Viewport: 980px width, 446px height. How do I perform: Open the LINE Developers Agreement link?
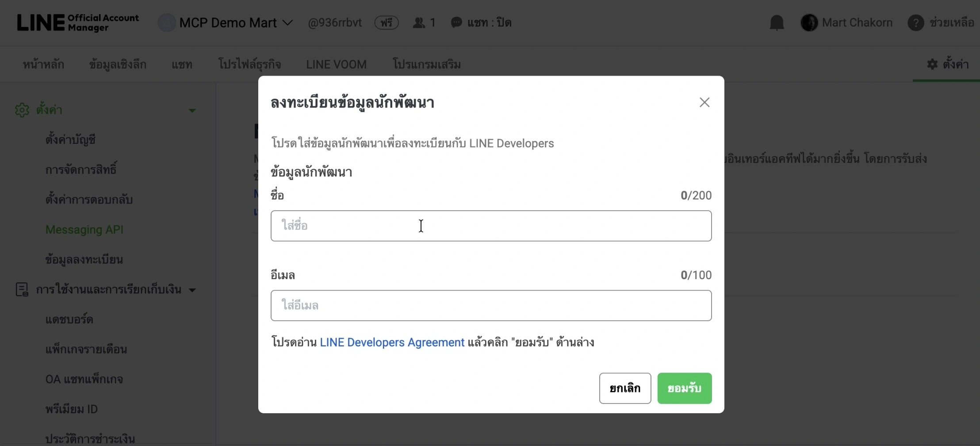[392, 342]
